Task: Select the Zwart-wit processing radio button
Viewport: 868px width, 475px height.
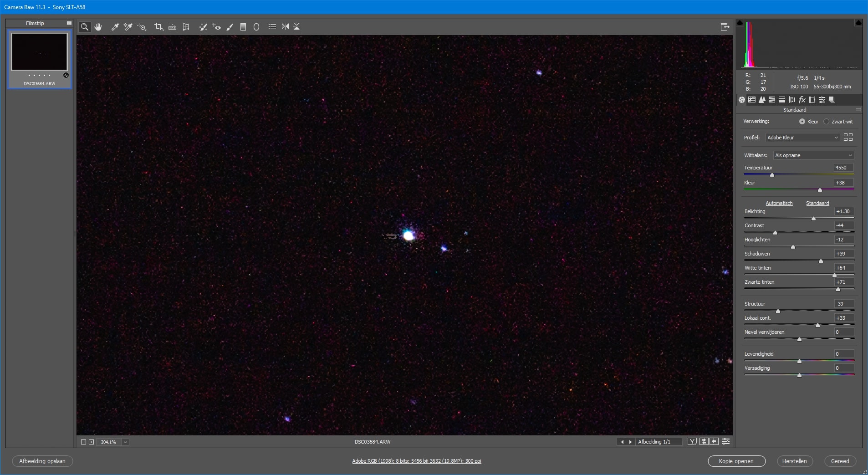Action: click(x=827, y=122)
